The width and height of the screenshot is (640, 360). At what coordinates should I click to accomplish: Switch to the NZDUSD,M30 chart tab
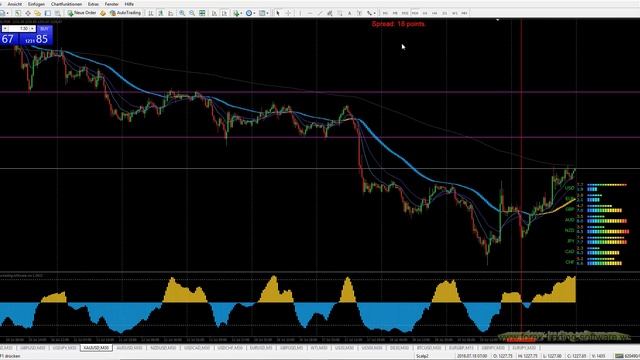(x=163, y=348)
